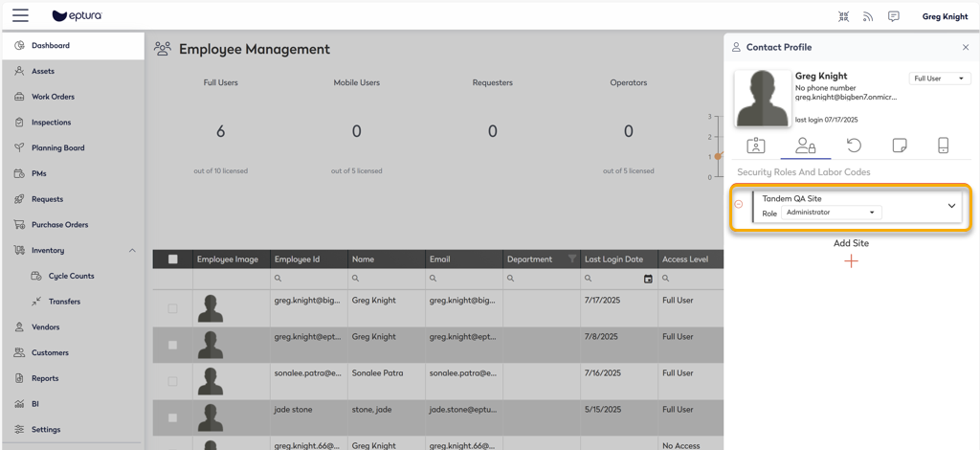This screenshot has height=450, width=980.
Task: Open Greg Knight user account menu
Action: 945,17
